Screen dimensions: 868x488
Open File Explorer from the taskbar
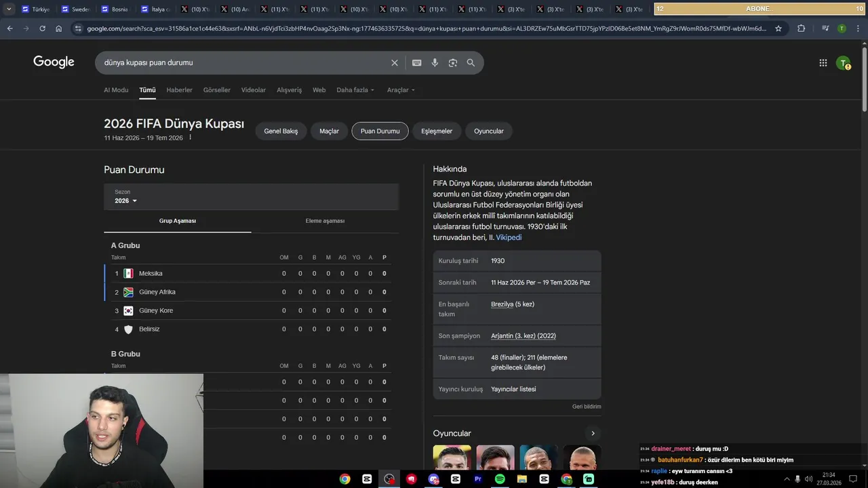[522, 479]
